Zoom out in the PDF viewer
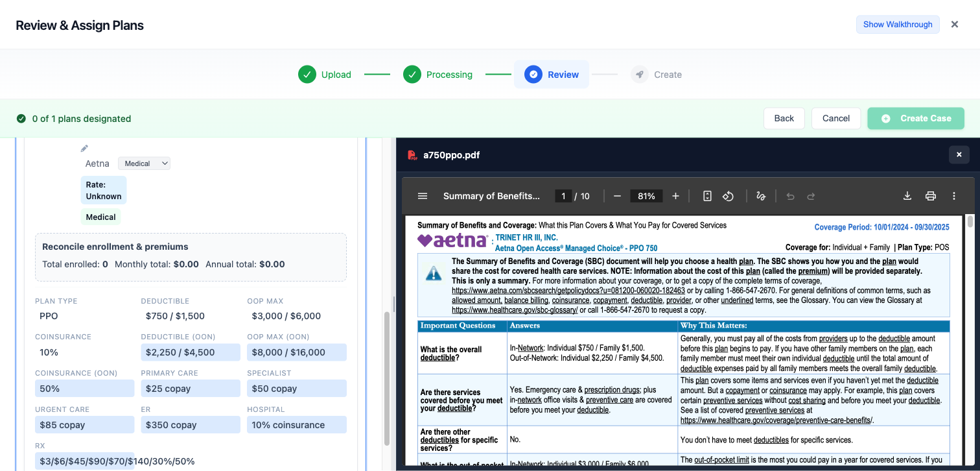Screen dimensions: 980x471 click(616, 195)
